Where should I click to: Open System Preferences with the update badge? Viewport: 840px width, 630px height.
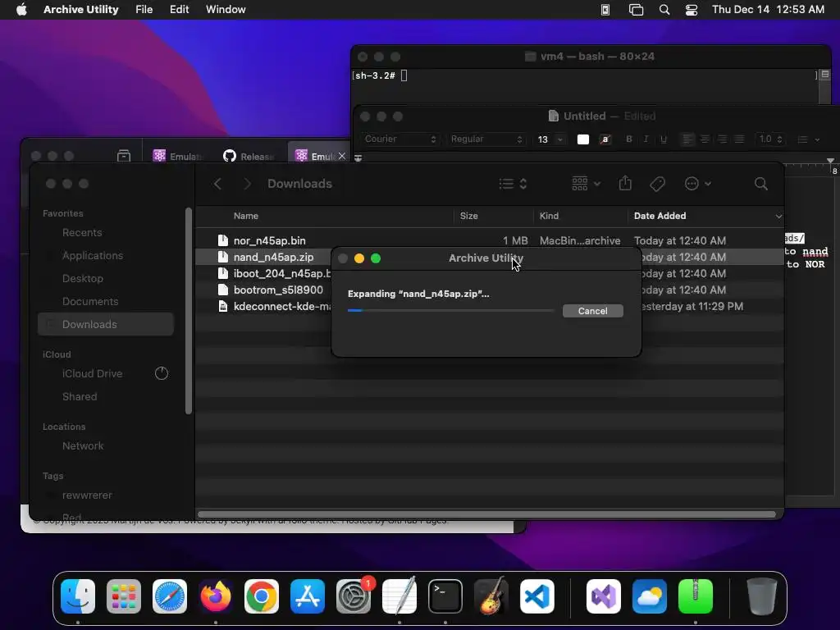354,596
